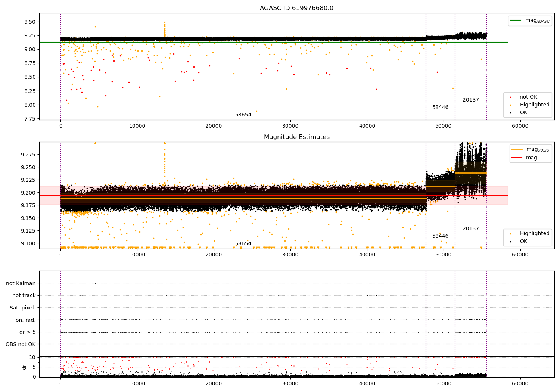Click the "Ion. rad." row label

click(x=25, y=320)
